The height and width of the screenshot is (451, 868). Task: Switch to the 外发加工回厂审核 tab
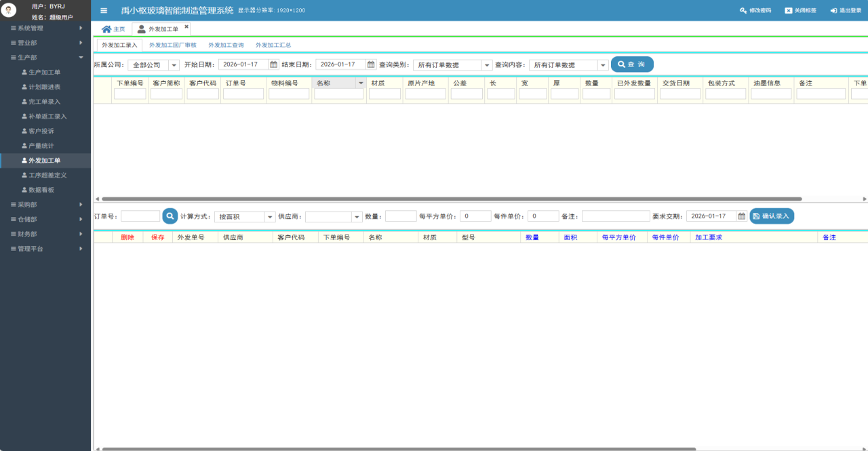coord(172,45)
